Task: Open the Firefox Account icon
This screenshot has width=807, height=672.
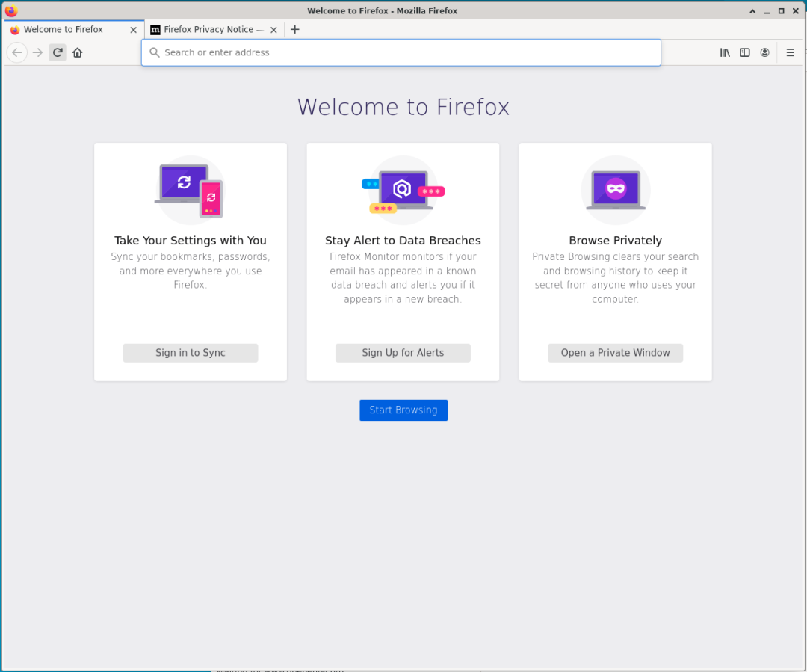Action: (x=765, y=52)
